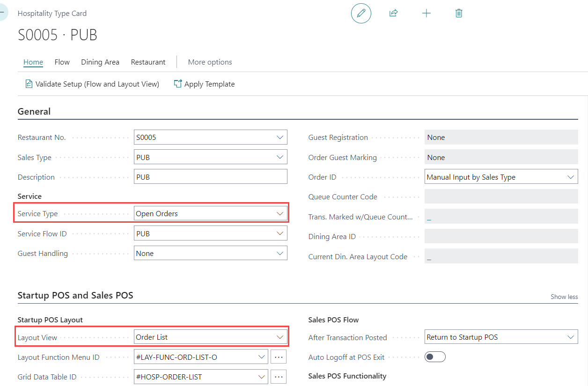Image resolution: width=588 pixels, height=386 pixels.
Task: Click Show less link
Action: point(564,297)
